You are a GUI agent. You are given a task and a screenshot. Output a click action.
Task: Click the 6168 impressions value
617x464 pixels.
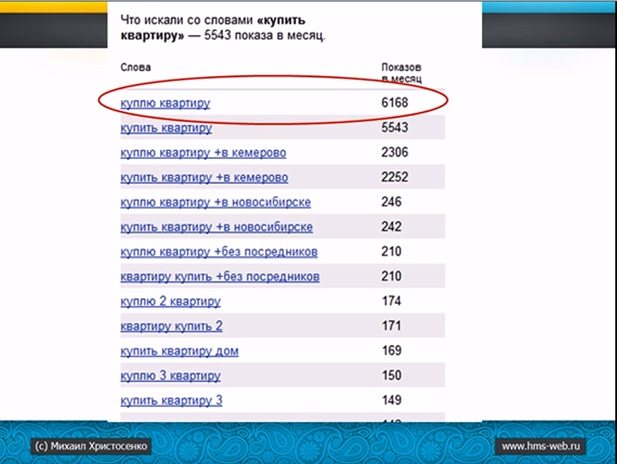click(x=395, y=103)
